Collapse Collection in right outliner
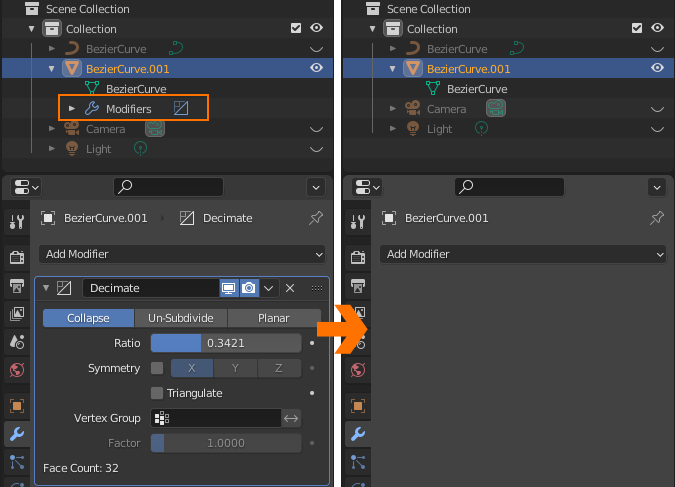 373,29
